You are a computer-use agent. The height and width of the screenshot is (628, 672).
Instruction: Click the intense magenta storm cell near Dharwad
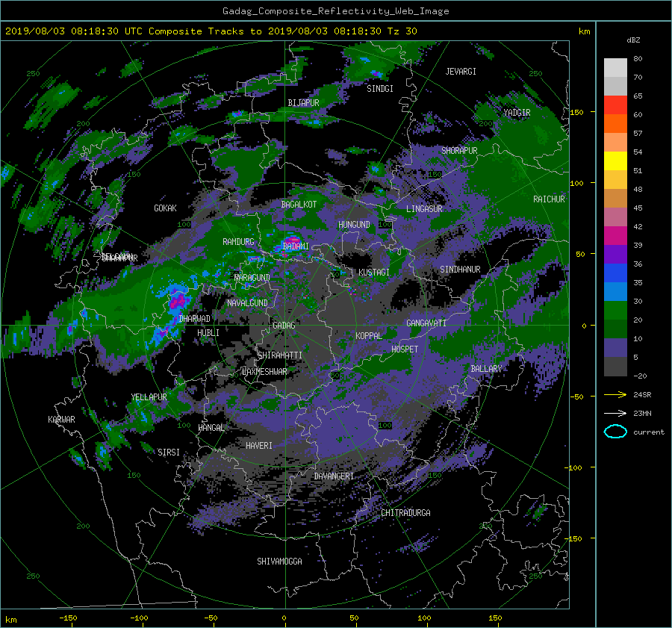tap(178, 300)
